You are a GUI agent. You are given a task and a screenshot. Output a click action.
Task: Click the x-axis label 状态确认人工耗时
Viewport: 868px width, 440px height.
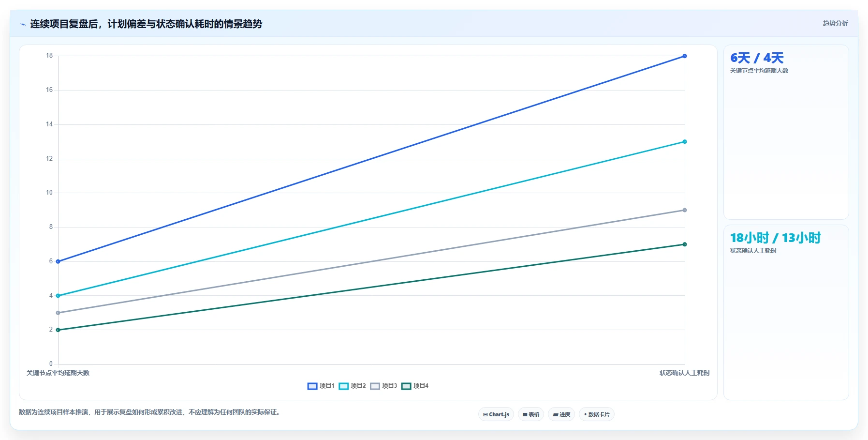[685, 373]
